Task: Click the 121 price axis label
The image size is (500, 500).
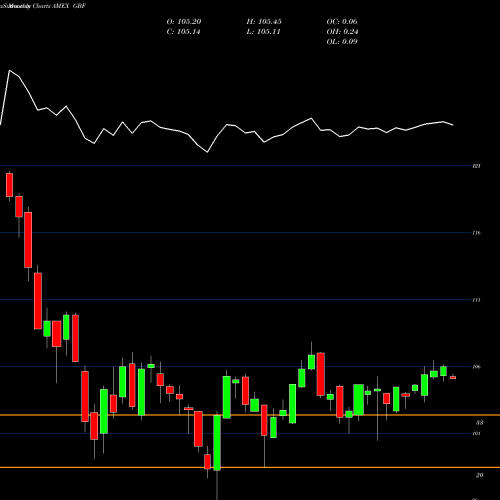Action: (x=477, y=166)
